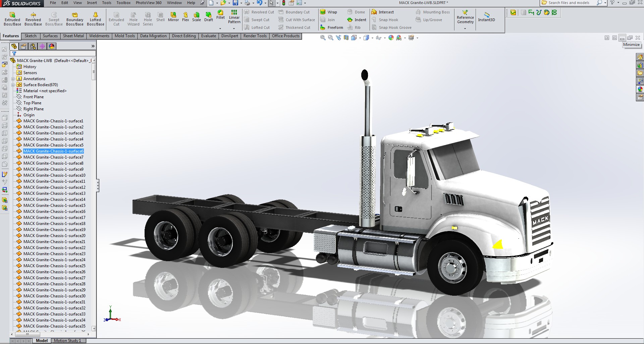Image resolution: width=644 pixels, height=344 pixels.
Task: Select the Front Plane tree item
Action: (34, 97)
